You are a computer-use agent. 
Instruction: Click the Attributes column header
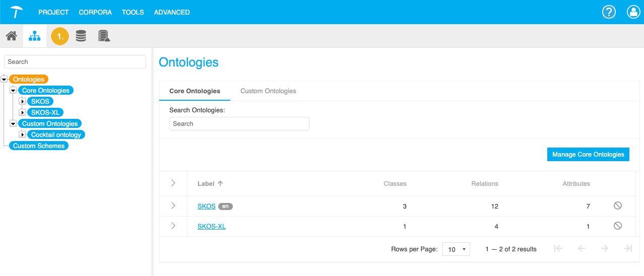pos(576,184)
